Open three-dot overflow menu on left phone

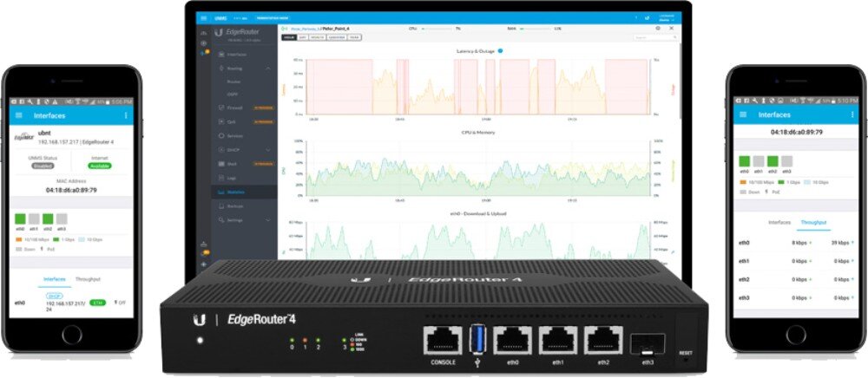click(x=126, y=115)
